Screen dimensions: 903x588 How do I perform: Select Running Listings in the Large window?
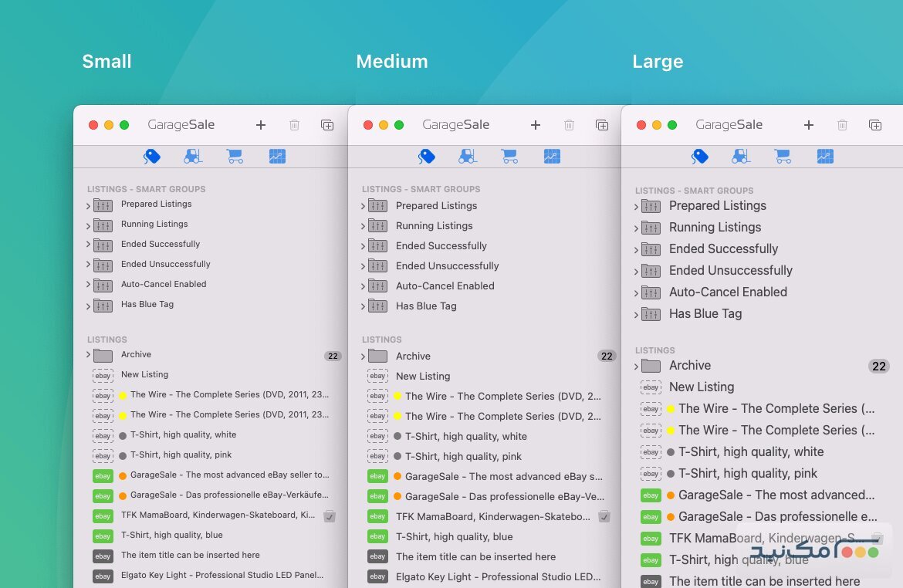pyautogui.click(x=715, y=228)
